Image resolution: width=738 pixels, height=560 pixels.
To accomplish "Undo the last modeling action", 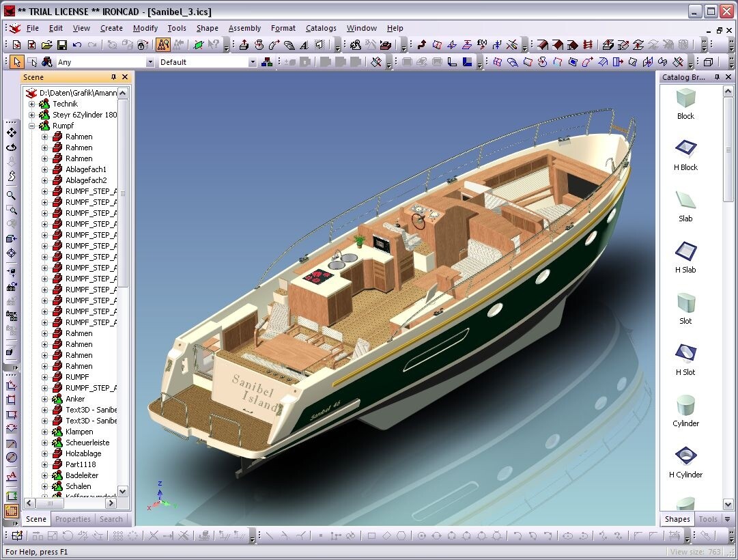I will click(77, 44).
